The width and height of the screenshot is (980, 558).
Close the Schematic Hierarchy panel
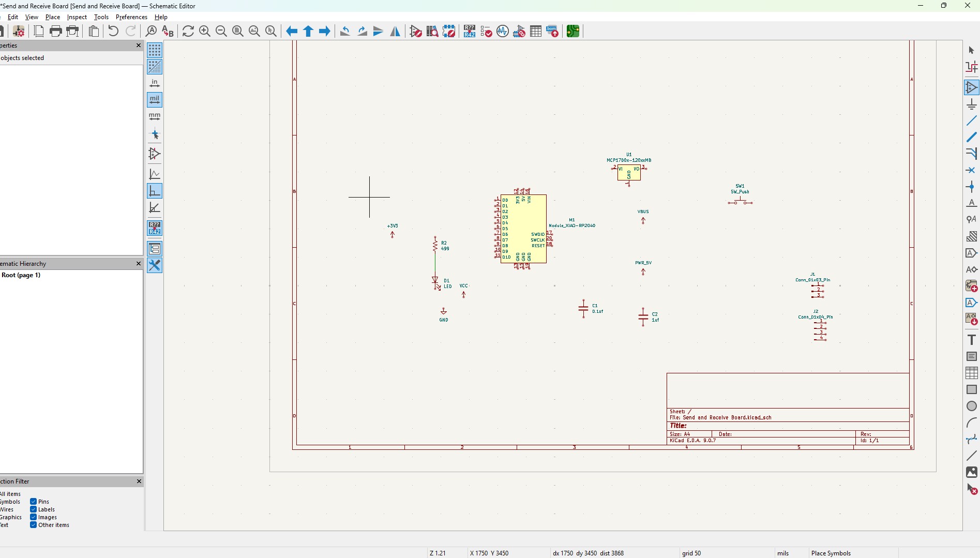pyautogui.click(x=138, y=264)
